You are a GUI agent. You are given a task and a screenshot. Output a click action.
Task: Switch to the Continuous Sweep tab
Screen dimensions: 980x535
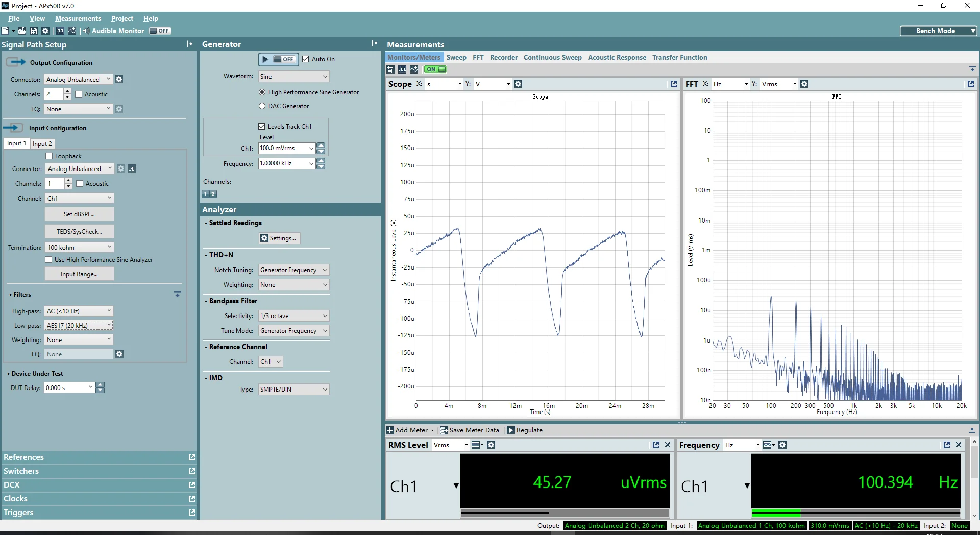tap(552, 58)
